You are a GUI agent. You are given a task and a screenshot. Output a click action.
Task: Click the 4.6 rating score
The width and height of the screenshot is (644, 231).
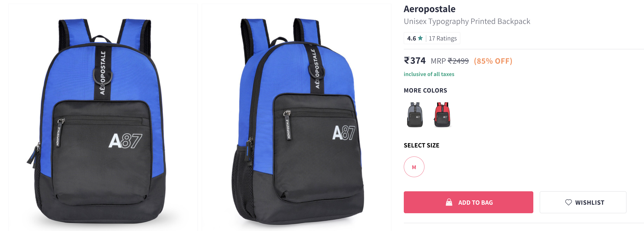pyautogui.click(x=412, y=38)
